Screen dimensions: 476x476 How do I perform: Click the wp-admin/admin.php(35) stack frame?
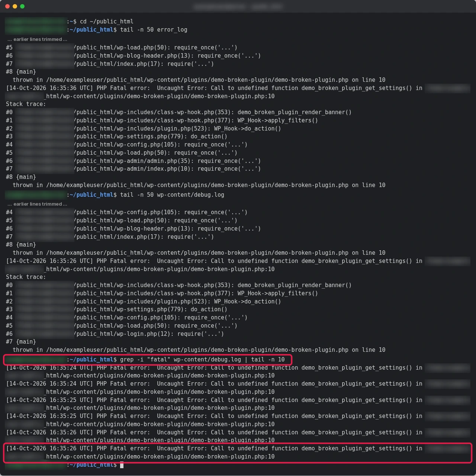tap(133, 161)
